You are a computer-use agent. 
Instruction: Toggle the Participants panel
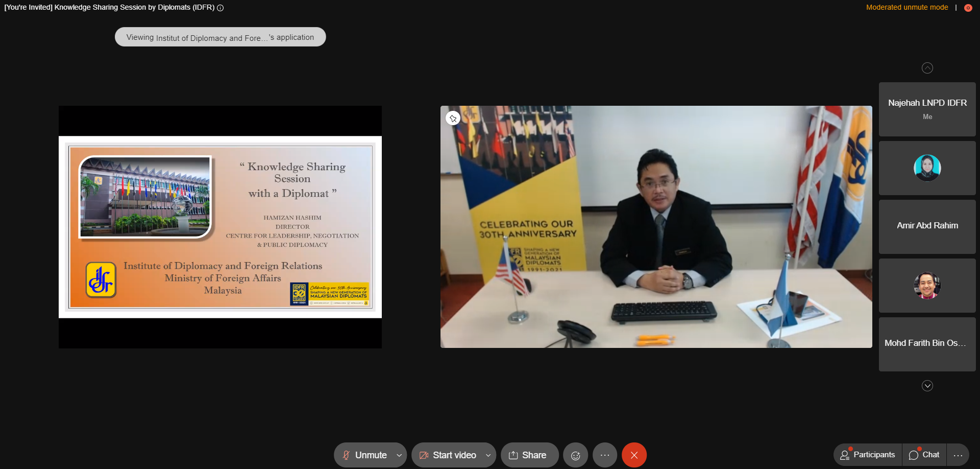click(x=868, y=455)
